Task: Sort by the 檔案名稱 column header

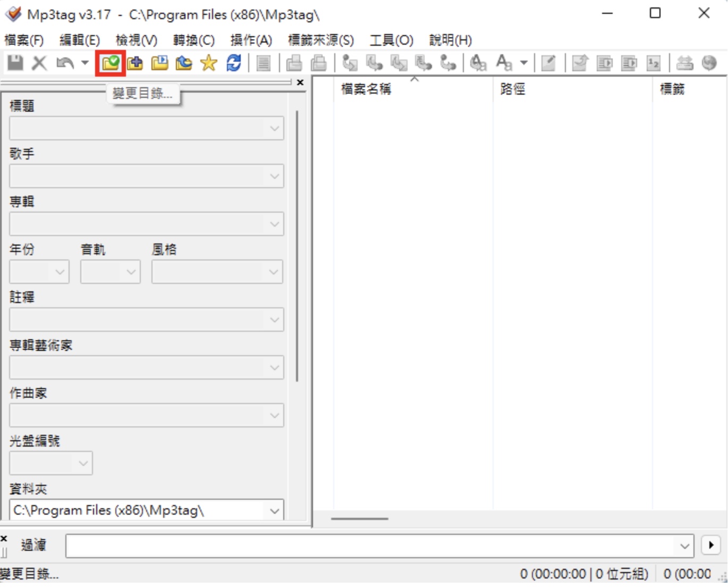Action: tap(413, 89)
